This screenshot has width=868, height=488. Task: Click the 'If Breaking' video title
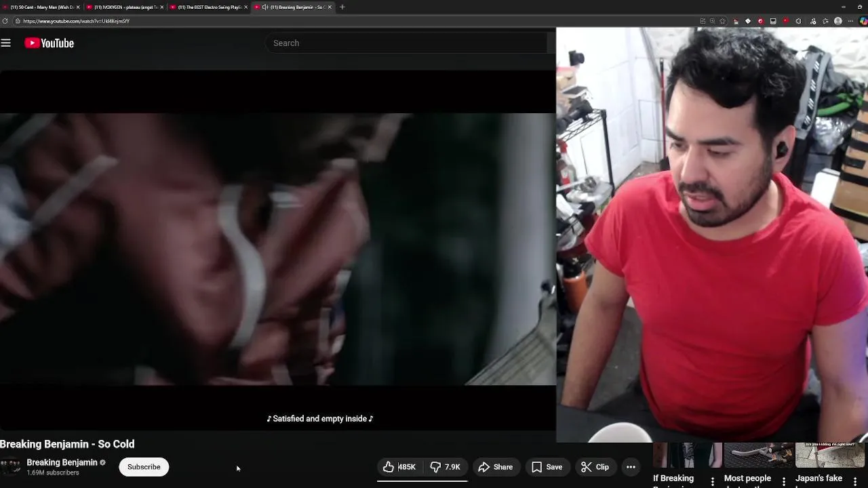[673, 479]
